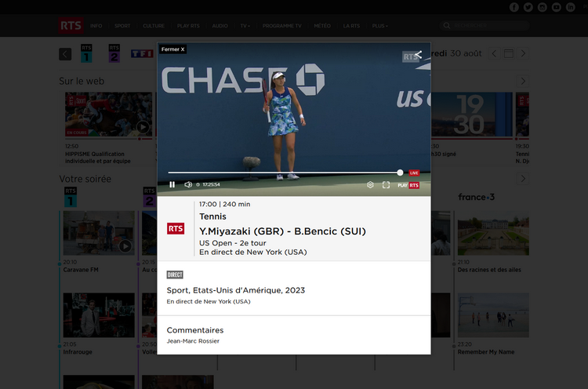588x389 pixels.
Task: Share the video with the share icon
Action: 419,55
